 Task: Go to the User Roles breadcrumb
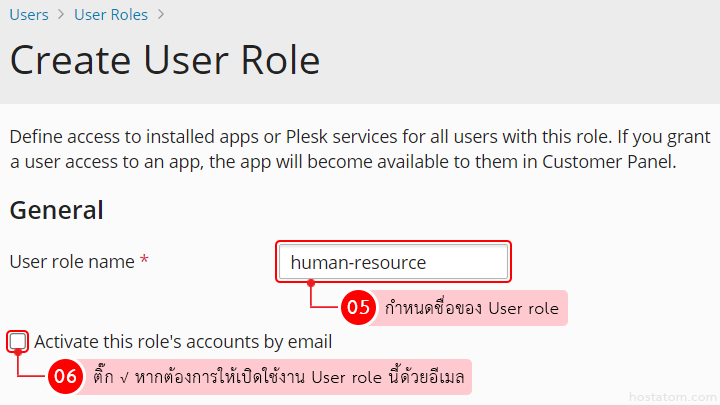111,15
